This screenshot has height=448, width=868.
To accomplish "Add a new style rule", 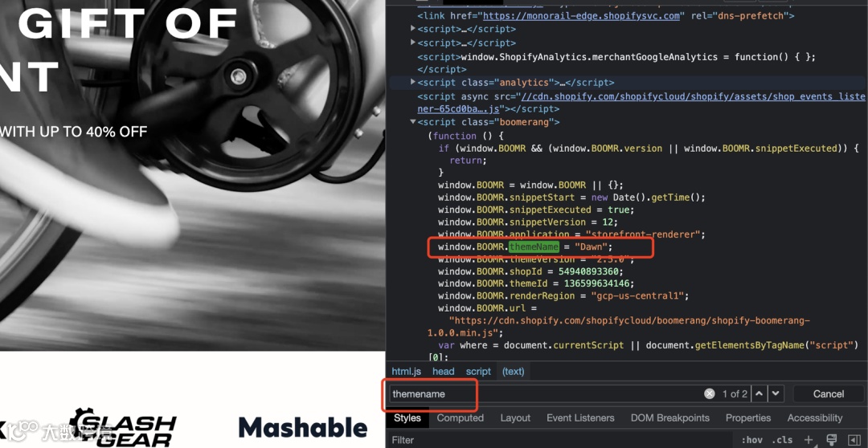I will coord(809,440).
